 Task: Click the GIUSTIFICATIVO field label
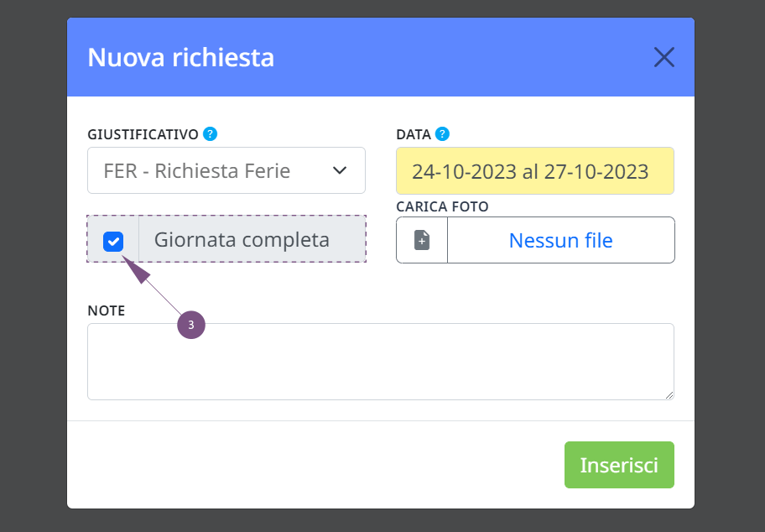click(x=143, y=134)
